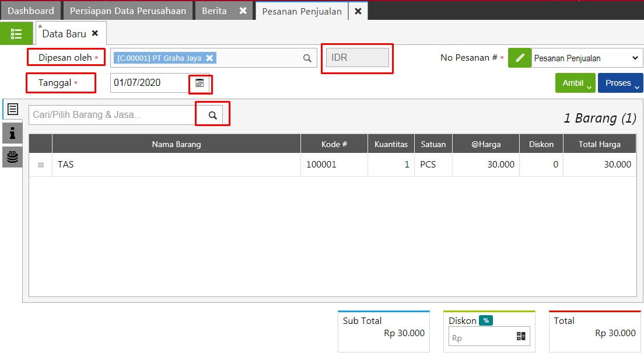
Task: Click the Kuantitas column header
Action: click(391, 144)
